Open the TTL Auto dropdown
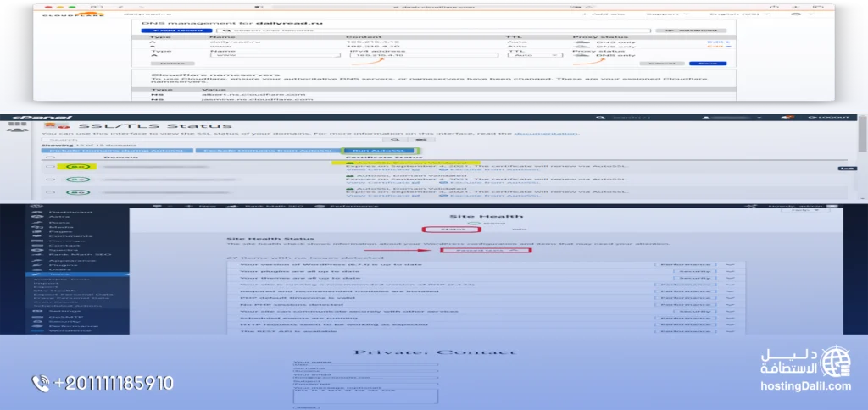Image resolution: width=868 pixels, height=410 pixels. tap(535, 55)
